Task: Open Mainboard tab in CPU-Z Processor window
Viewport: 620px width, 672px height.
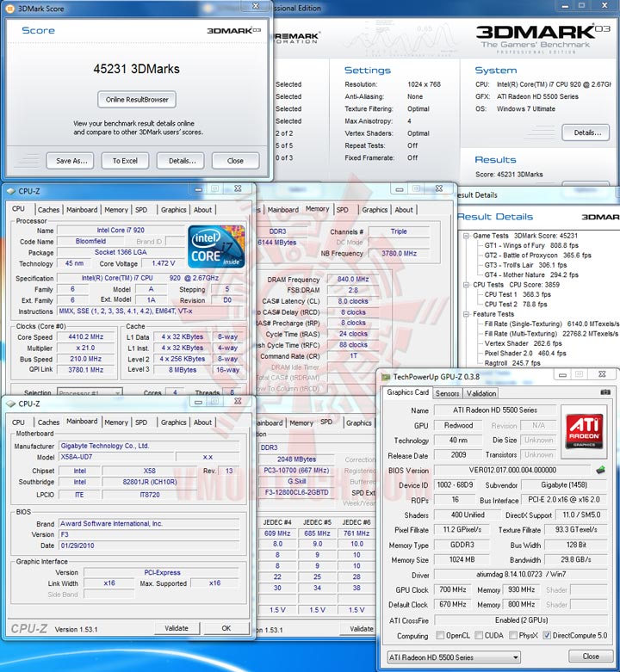Action: [82, 210]
